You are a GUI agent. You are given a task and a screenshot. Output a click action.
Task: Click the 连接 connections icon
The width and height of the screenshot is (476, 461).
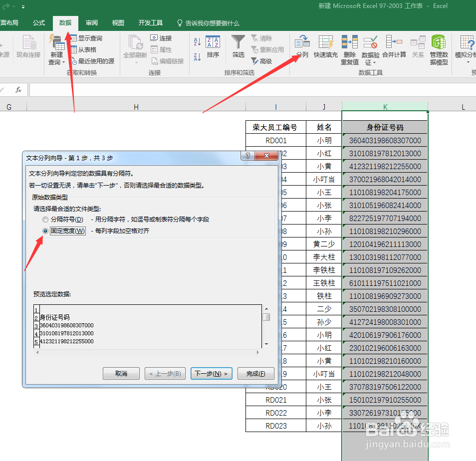154,38
